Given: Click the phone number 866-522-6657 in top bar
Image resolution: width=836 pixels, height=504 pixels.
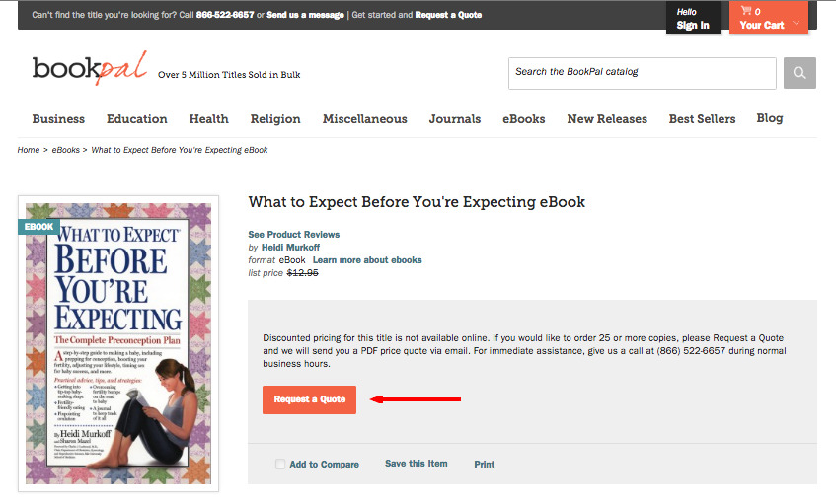Looking at the screenshot, I should tap(225, 15).
